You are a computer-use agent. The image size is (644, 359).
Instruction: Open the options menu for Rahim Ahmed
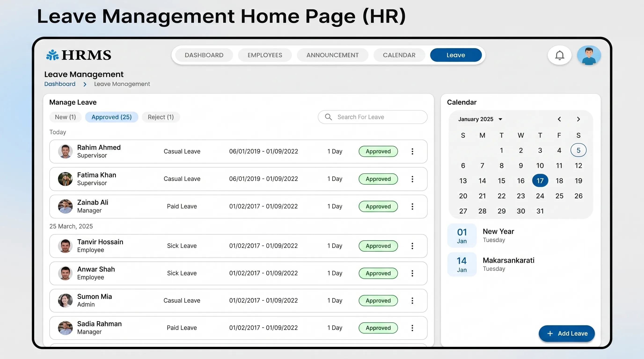pyautogui.click(x=412, y=151)
